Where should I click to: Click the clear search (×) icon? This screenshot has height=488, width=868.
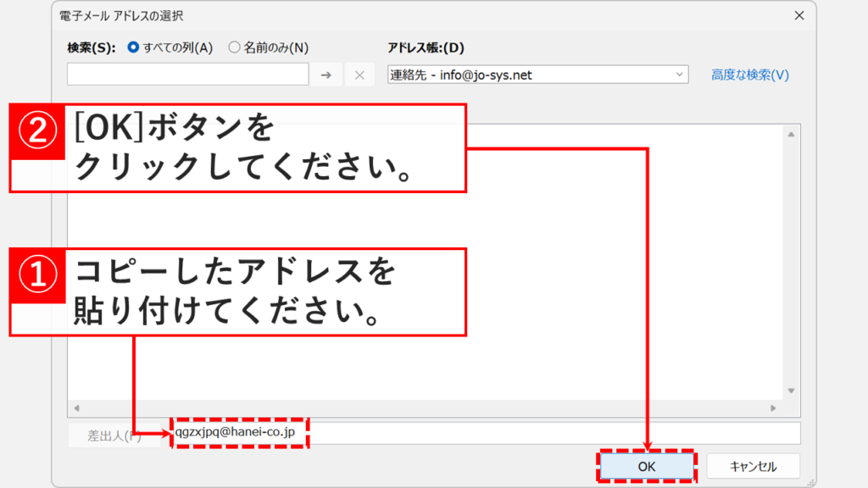pyautogui.click(x=359, y=75)
